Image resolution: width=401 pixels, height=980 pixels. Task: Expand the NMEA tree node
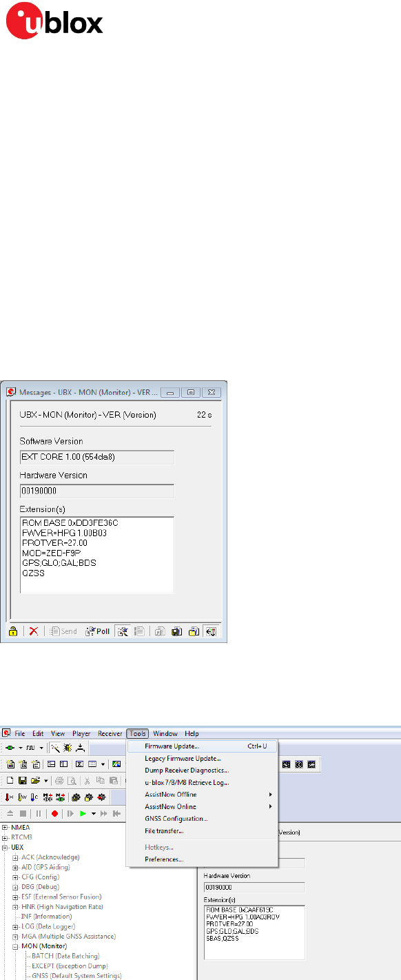(x=6, y=828)
